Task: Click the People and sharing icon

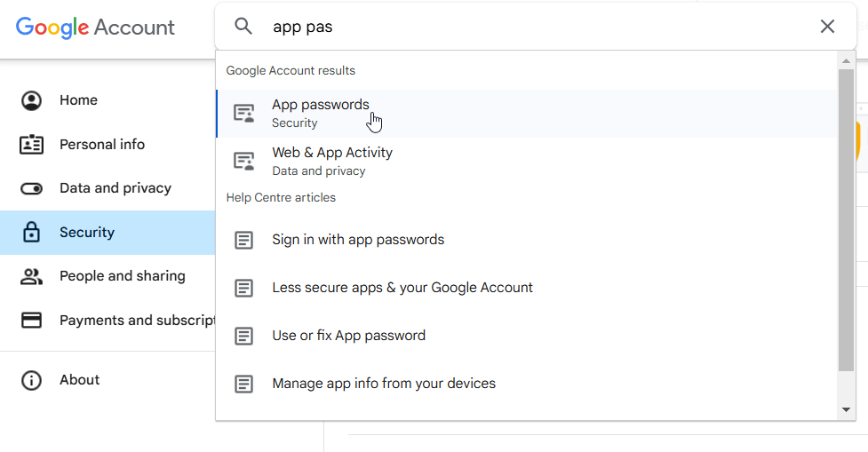Action: [32, 276]
